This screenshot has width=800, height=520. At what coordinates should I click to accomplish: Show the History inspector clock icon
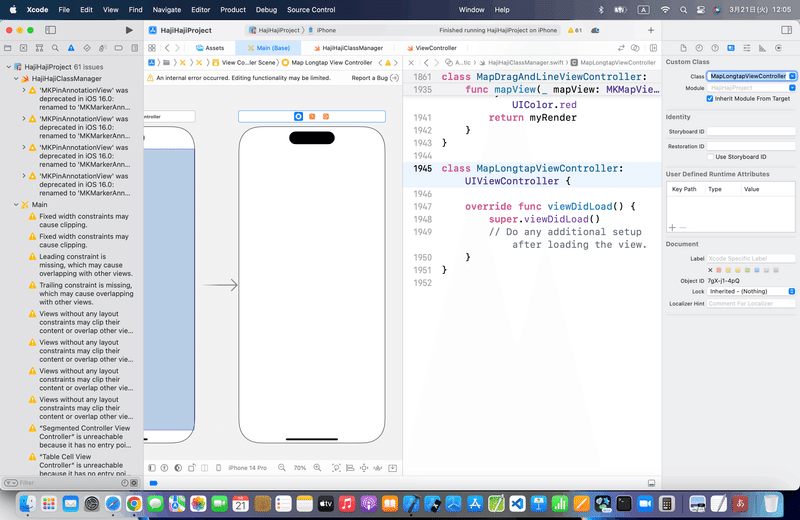pyautogui.click(x=699, y=48)
